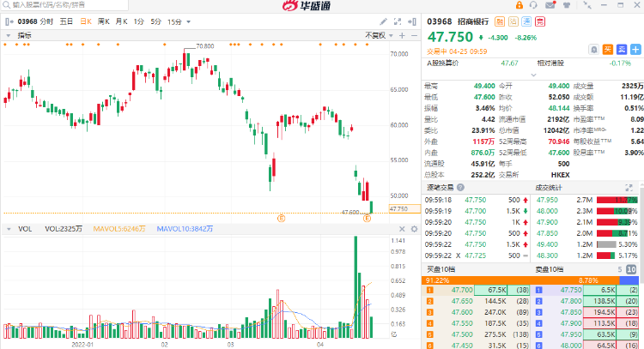The image size is (644, 349).
Task: Click the 成交统计 section header
Action: (549, 188)
